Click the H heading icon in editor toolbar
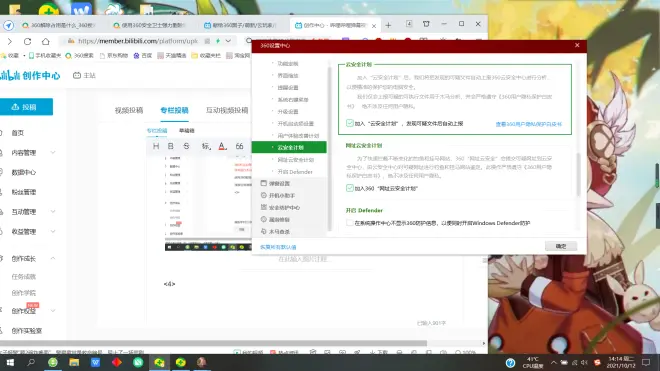 click(156, 146)
